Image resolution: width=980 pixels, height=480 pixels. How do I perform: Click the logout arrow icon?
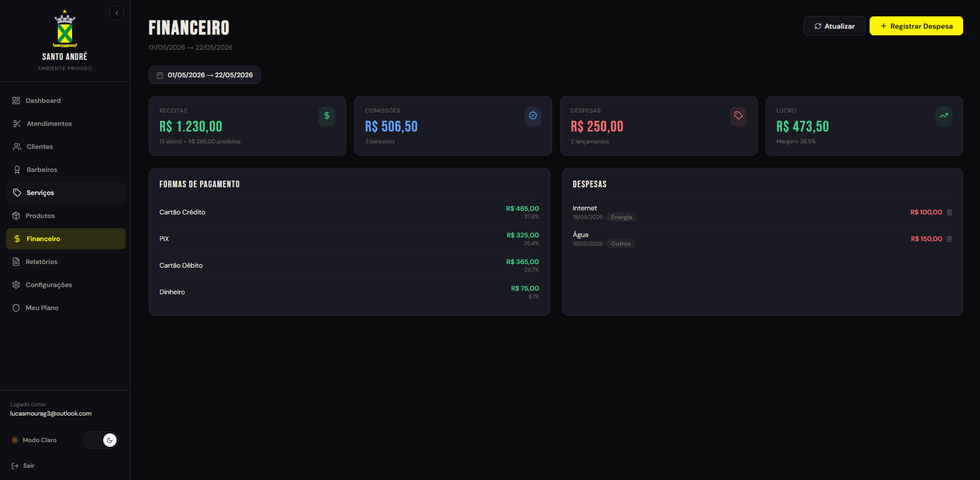(15, 466)
